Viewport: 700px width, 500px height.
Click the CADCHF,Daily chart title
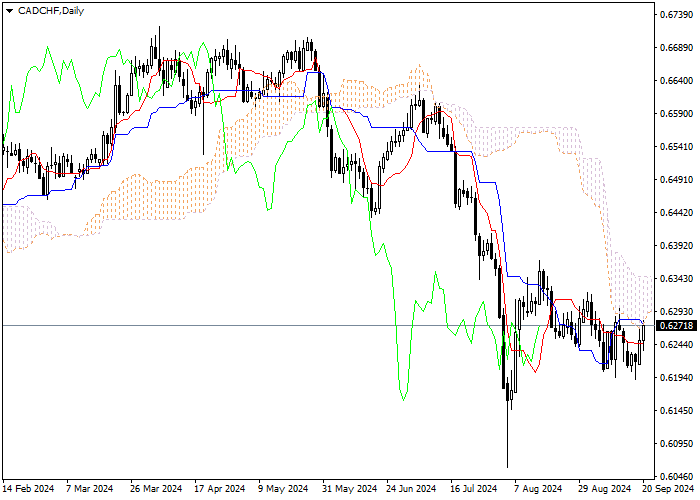pos(51,11)
